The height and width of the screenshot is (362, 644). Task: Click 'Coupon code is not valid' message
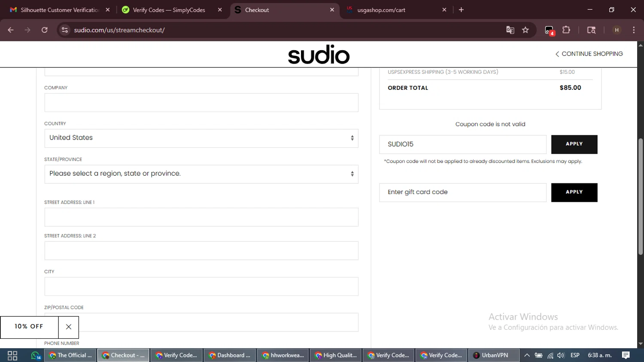[490, 124]
